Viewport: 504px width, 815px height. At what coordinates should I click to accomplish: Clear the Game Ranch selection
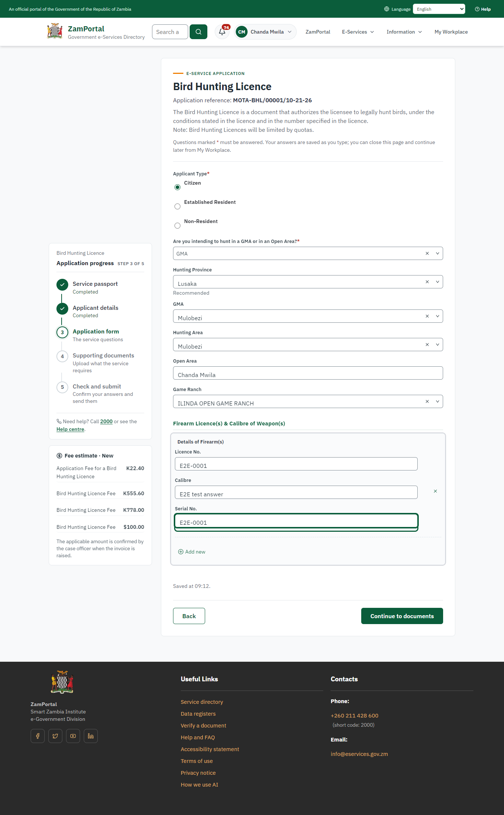[427, 401]
